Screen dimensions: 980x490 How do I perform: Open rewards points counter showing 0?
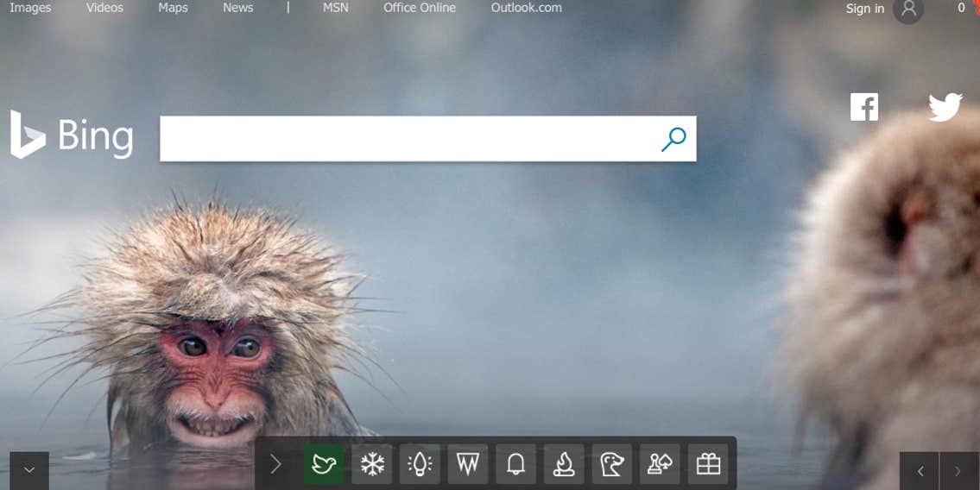point(961,8)
